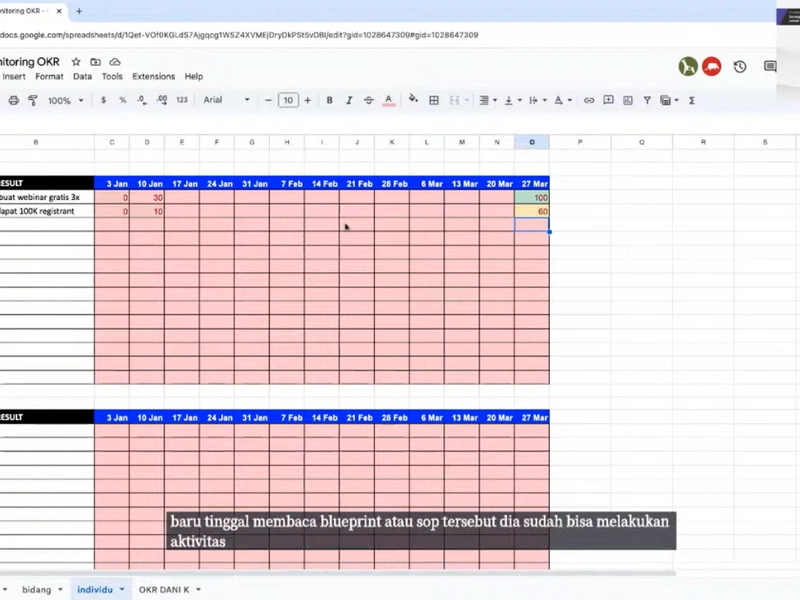Open the Print dialog icon
800x600 pixels.
[13, 100]
